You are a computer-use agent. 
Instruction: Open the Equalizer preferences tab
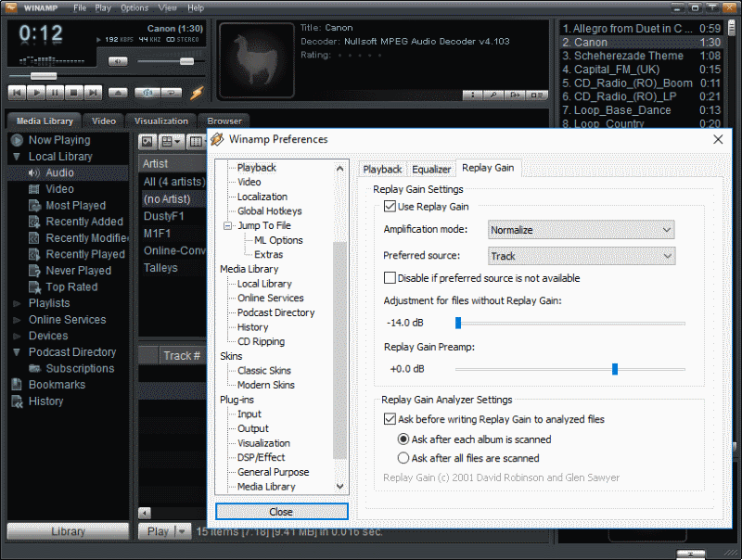click(431, 169)
